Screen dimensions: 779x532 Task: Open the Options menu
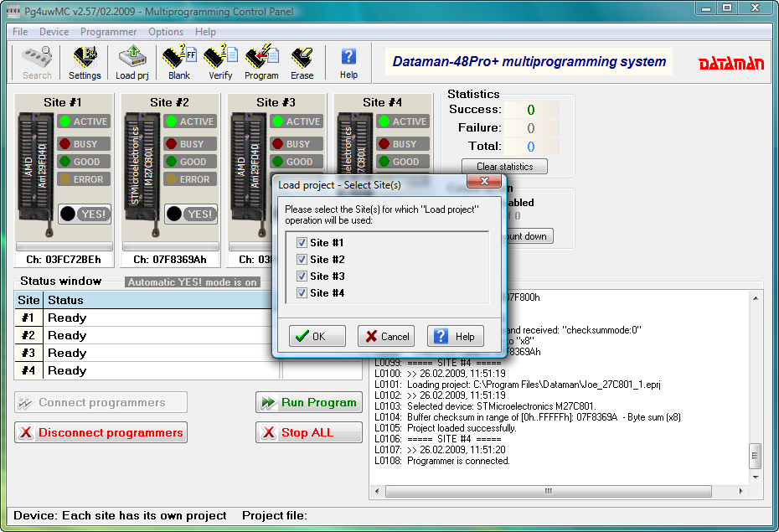[165, 31]
